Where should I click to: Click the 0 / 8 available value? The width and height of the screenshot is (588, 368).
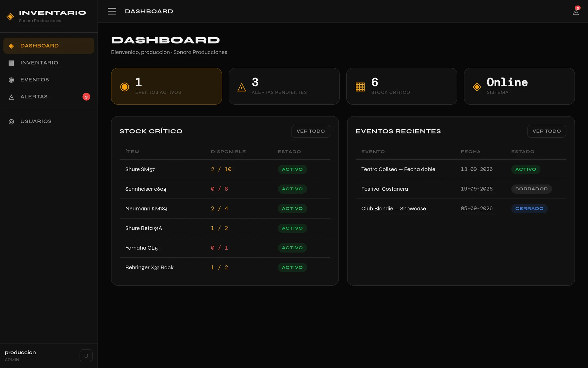(220, 189)
